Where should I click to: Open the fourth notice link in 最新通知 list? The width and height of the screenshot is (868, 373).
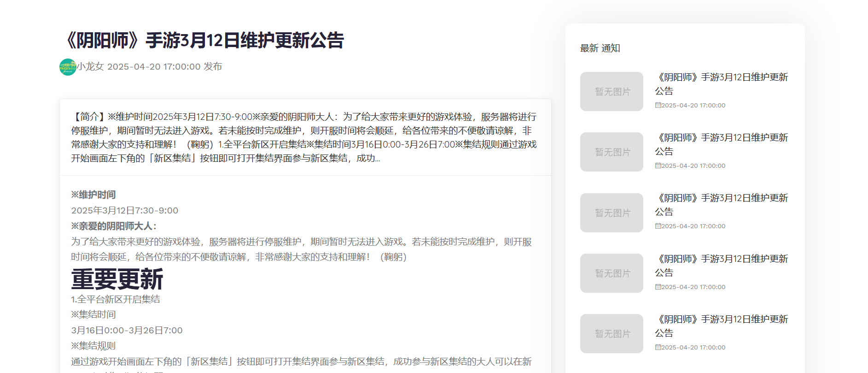coord(722,266)
